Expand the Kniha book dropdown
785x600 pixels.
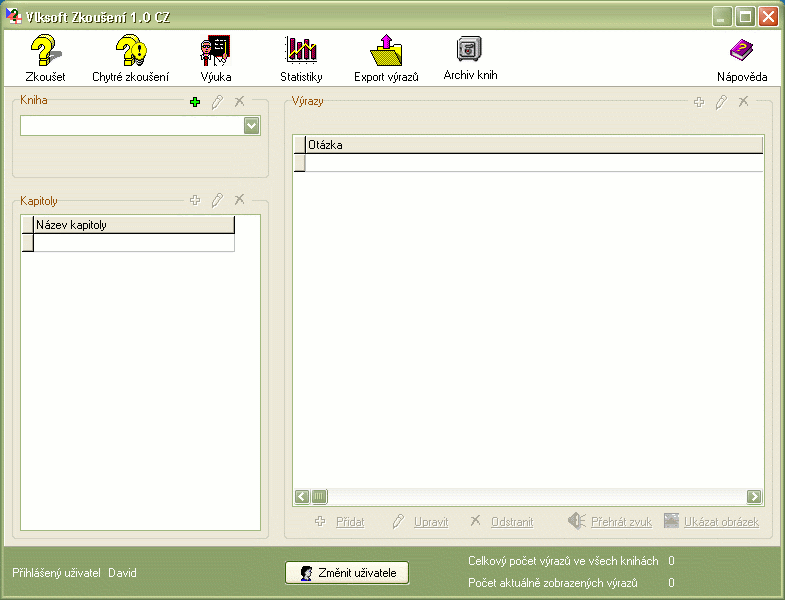point(252,126)
